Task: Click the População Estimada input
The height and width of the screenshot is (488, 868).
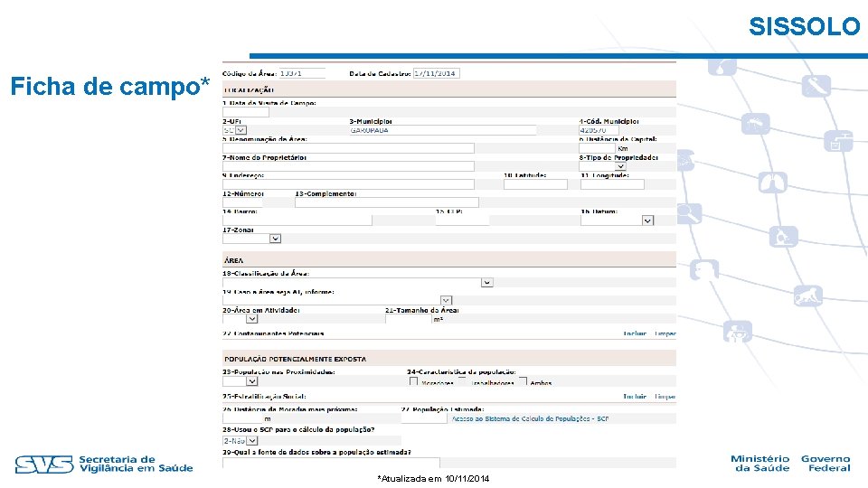Action: click(424, 418)
